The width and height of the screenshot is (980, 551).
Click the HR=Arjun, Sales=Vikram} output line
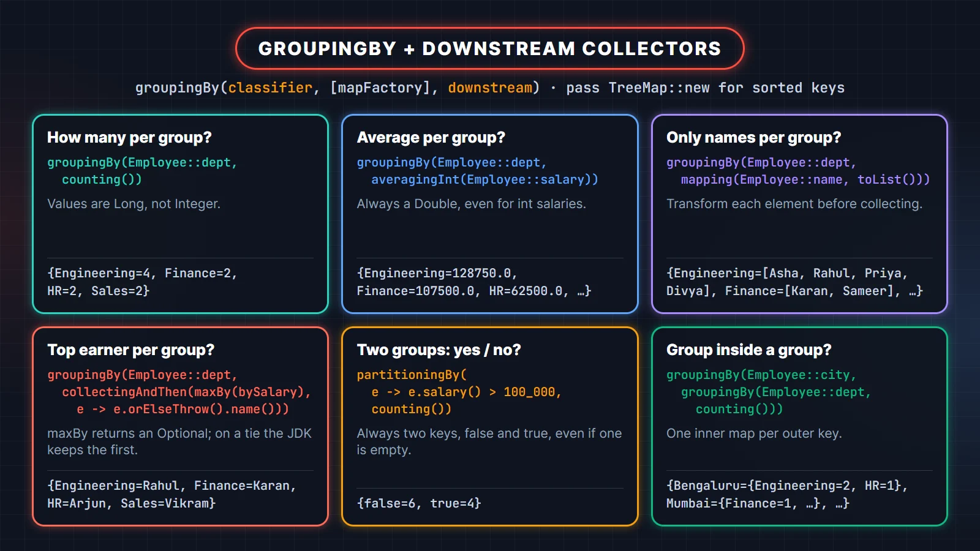tap(132, 503)
